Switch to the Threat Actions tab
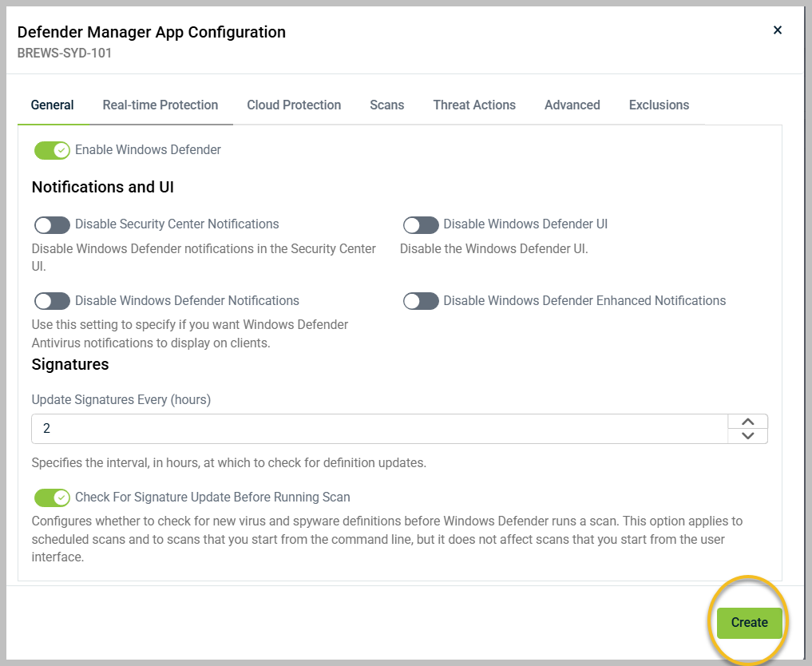The image size is (812, 666). coord(474,105)
